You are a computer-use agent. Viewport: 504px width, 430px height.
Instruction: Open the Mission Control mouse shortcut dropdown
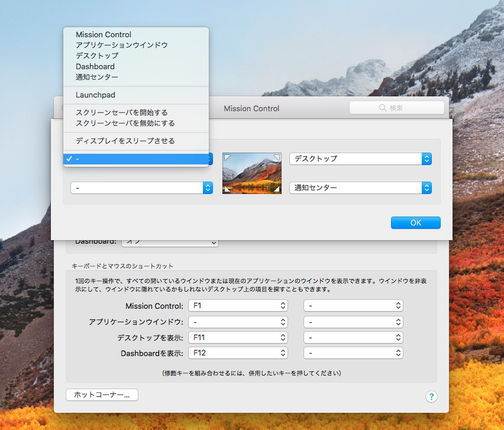353,306
